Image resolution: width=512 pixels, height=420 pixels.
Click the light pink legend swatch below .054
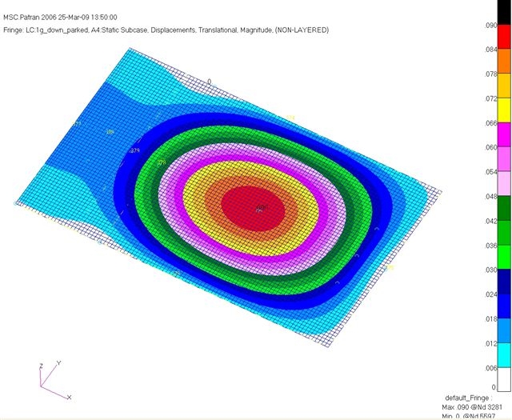(x=504, y=183)
